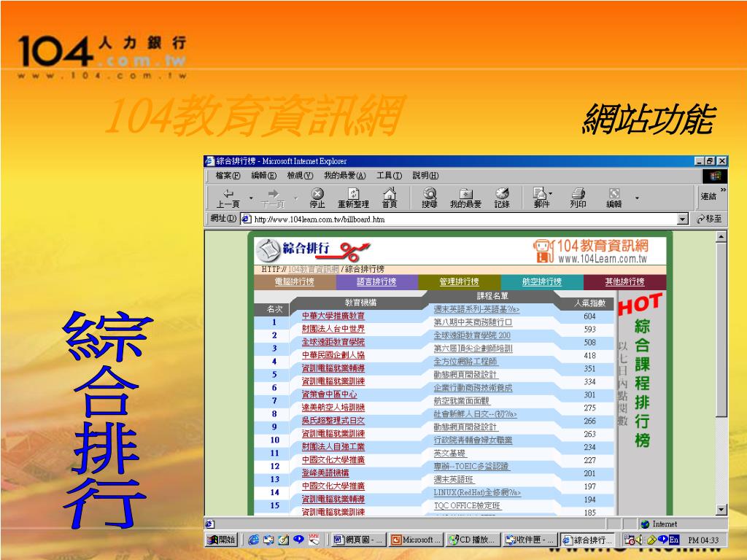Go to the home page (首頁)

390,198
